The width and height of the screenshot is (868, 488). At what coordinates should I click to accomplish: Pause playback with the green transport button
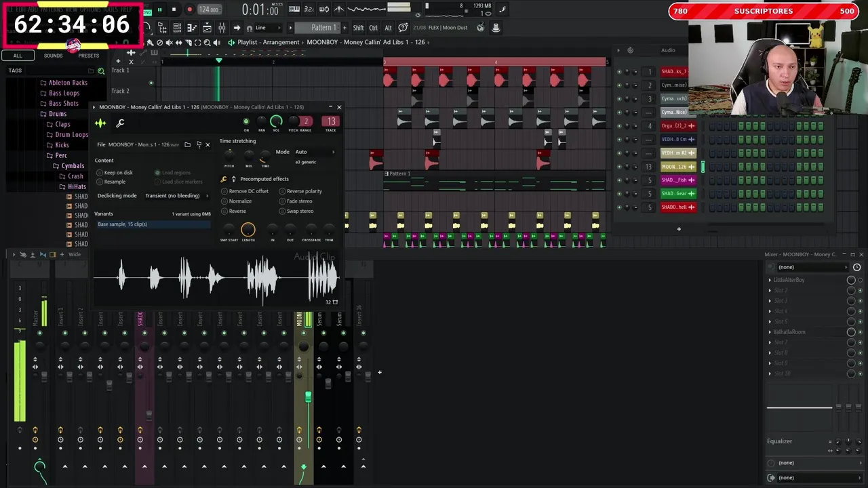tap(159, 9)
